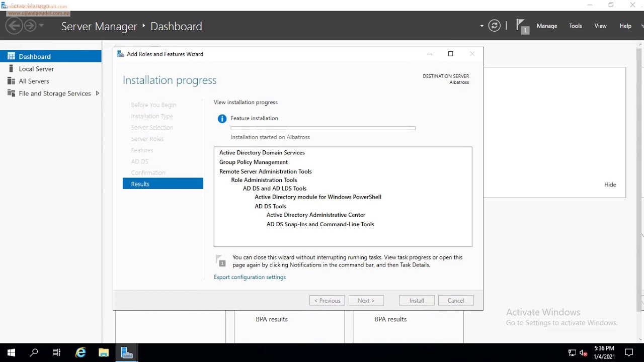Open File Explorer from the taskbar
This screenshot has width=644, height=362.
104,353
